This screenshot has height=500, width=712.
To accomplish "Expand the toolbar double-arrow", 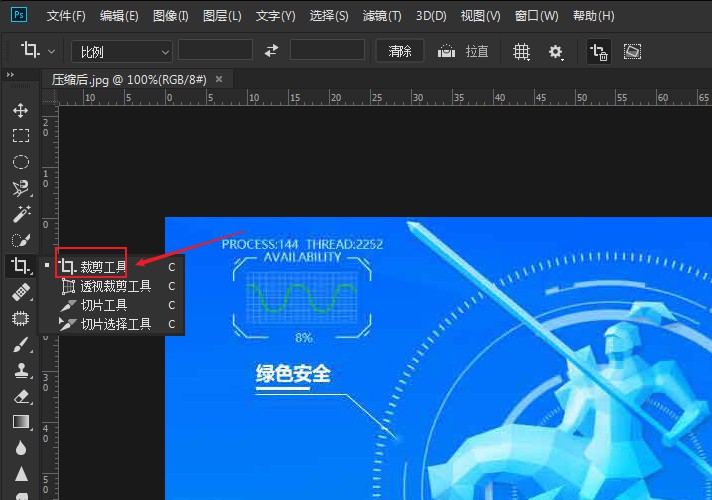I will 10,75.
